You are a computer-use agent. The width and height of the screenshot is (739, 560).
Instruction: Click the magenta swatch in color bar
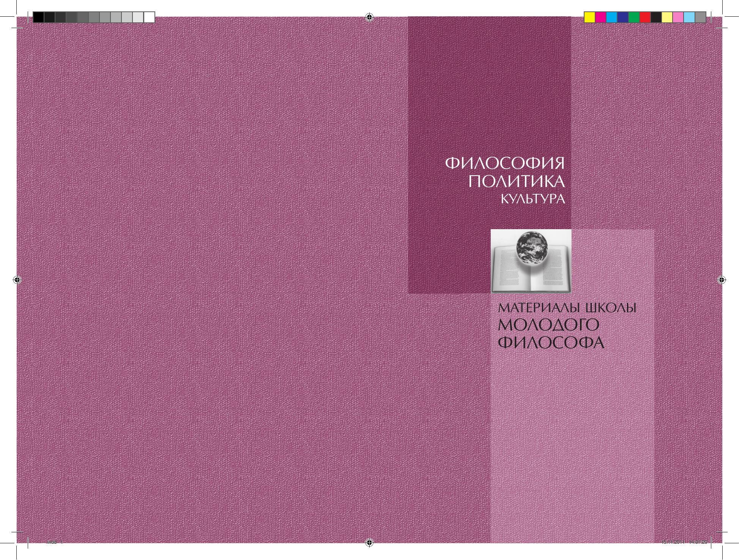tap(600, 17)
